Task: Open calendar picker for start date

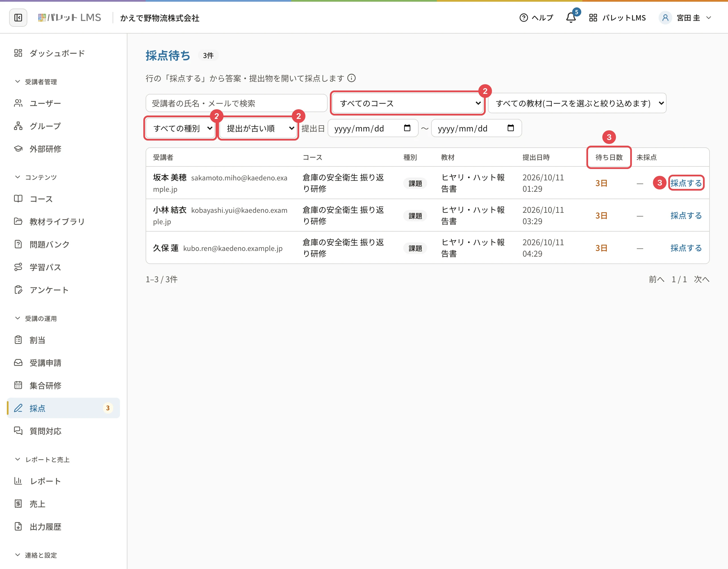Action: pyautogui.click(x=407, y=128)
